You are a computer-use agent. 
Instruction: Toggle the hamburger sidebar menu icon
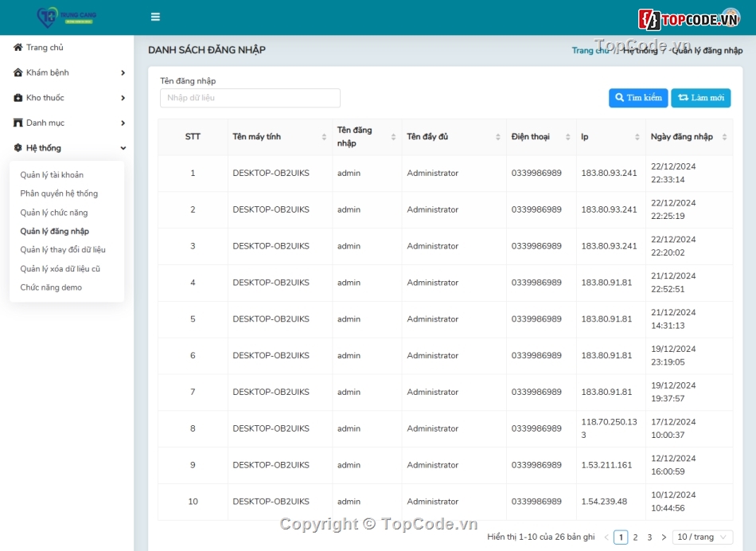pos(155,17)
